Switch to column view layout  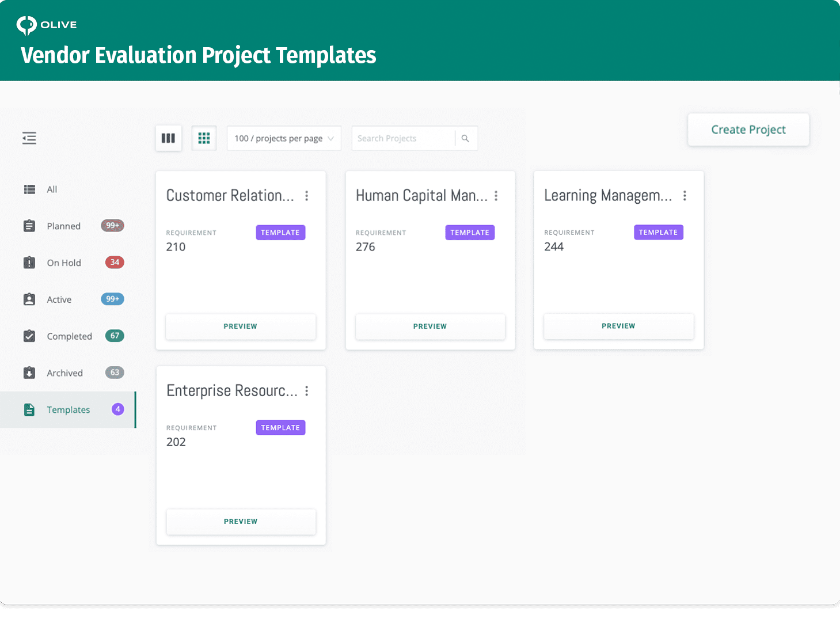(x=168, y=138)
